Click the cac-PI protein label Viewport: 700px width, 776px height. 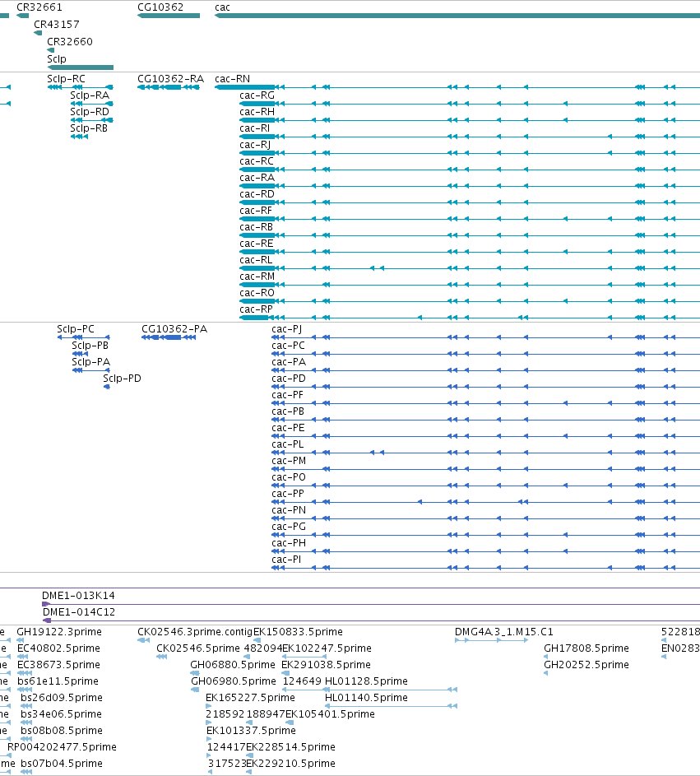click(286, 560)
